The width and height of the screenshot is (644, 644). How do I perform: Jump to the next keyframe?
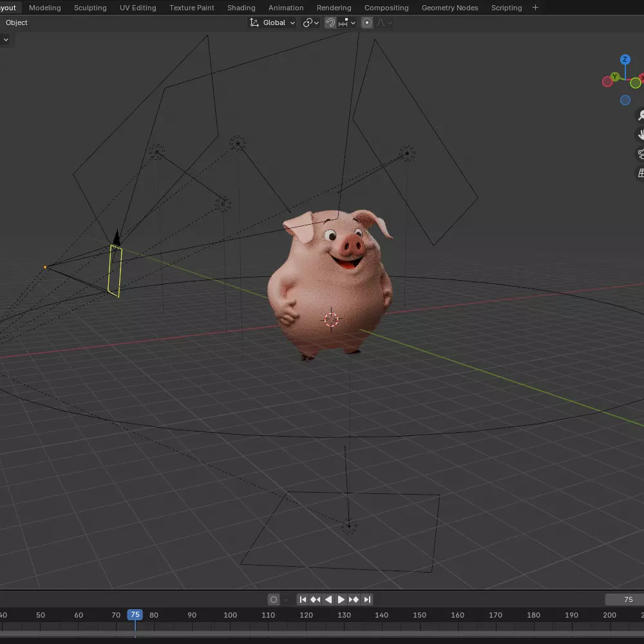click(354, 600)
